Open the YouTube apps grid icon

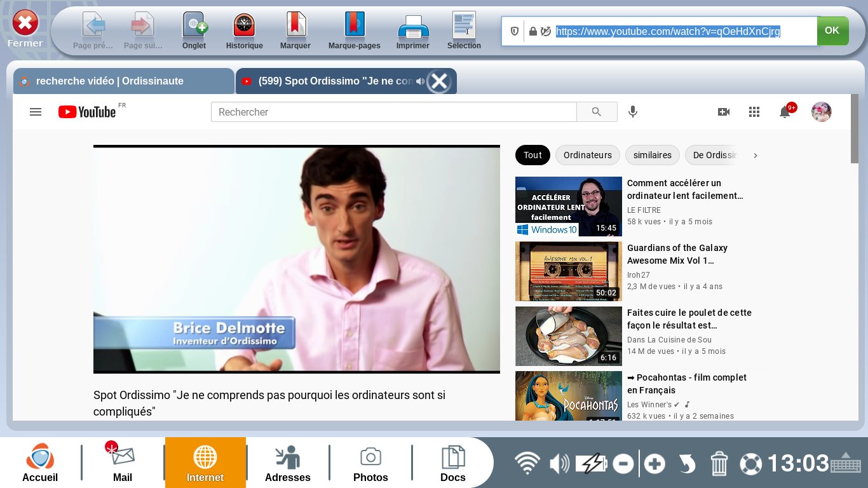pyautogui.click(x=754, y=112)
